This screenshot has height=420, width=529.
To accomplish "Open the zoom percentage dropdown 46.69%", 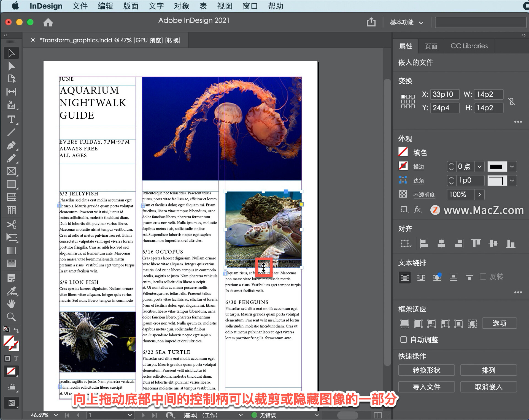I will [56, 415].
